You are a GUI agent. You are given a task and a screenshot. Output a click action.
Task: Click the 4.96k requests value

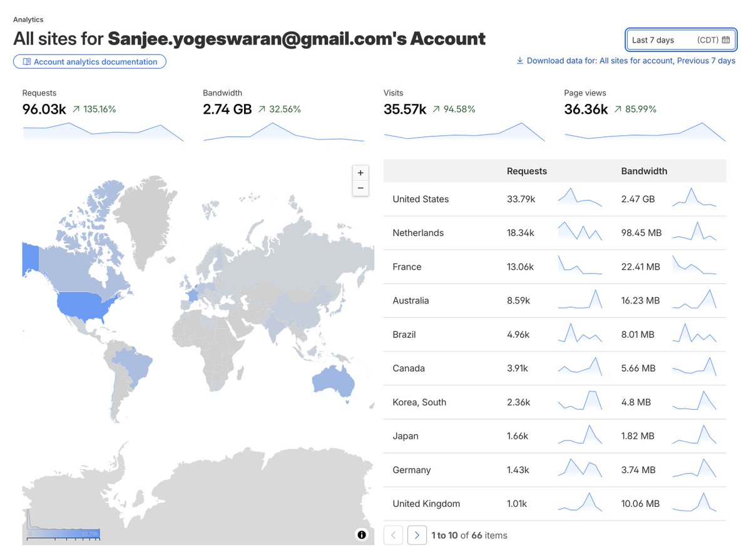[519, 334]
